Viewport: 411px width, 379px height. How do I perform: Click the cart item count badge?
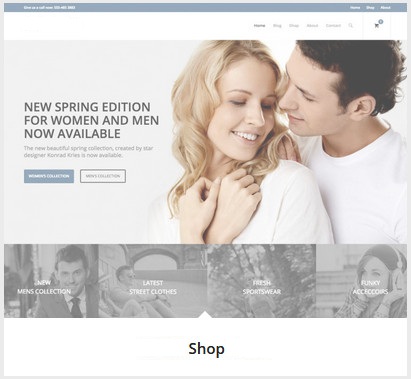point(381,22)
